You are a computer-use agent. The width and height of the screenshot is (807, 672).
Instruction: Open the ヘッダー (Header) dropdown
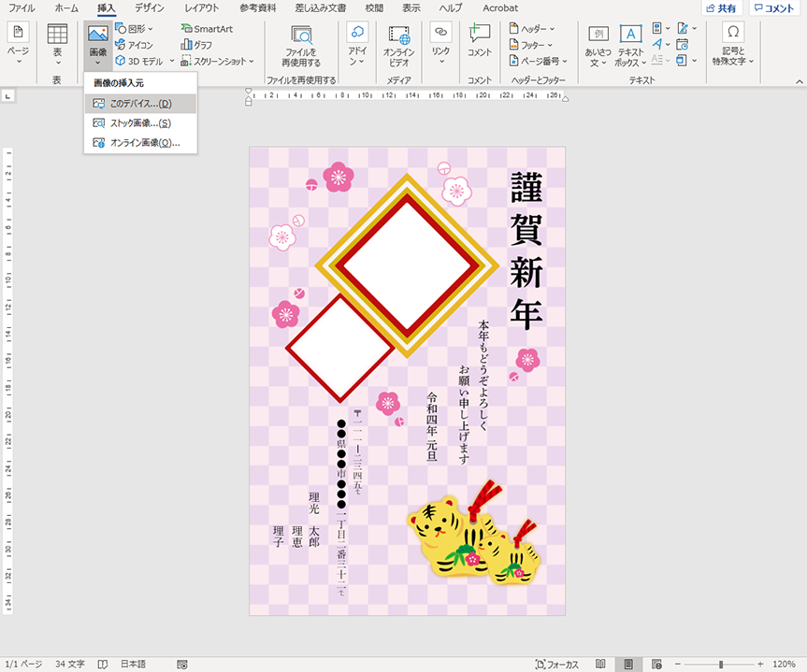(x=532, y=29)
